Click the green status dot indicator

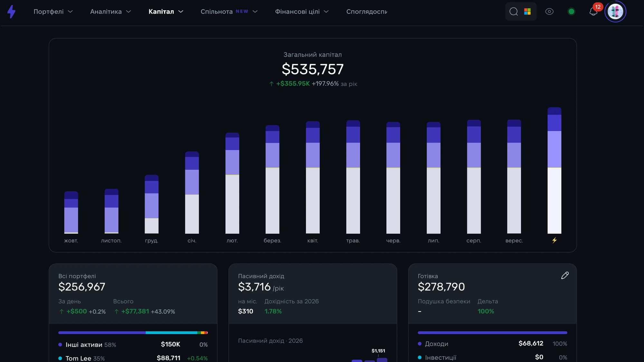point(571,12)
